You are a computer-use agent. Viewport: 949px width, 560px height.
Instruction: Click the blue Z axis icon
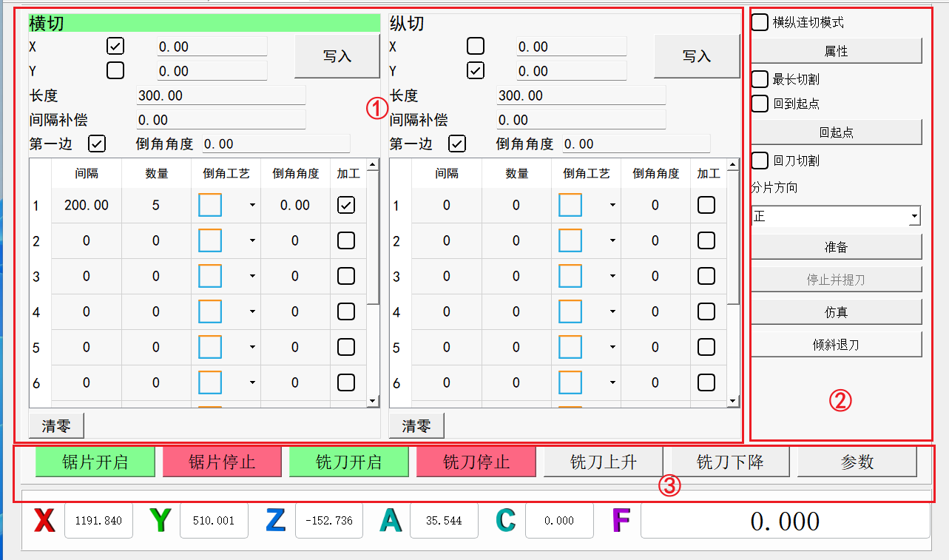point(275,521)
